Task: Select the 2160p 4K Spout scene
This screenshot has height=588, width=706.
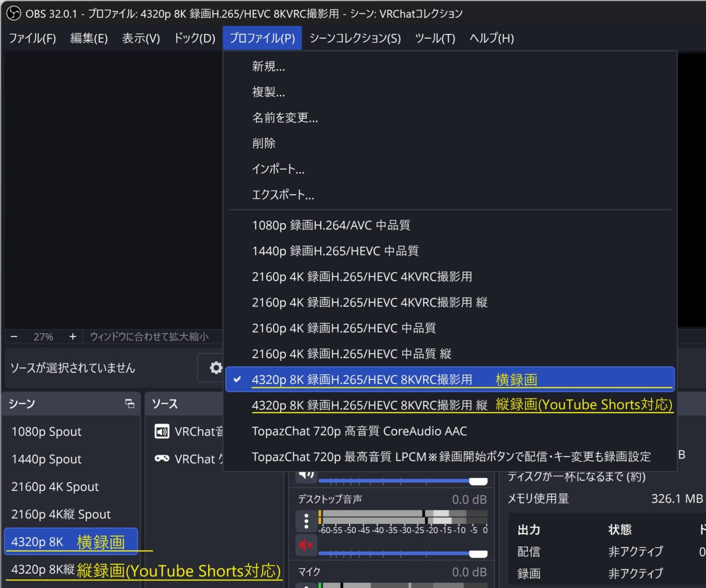Action: point(55,487)
